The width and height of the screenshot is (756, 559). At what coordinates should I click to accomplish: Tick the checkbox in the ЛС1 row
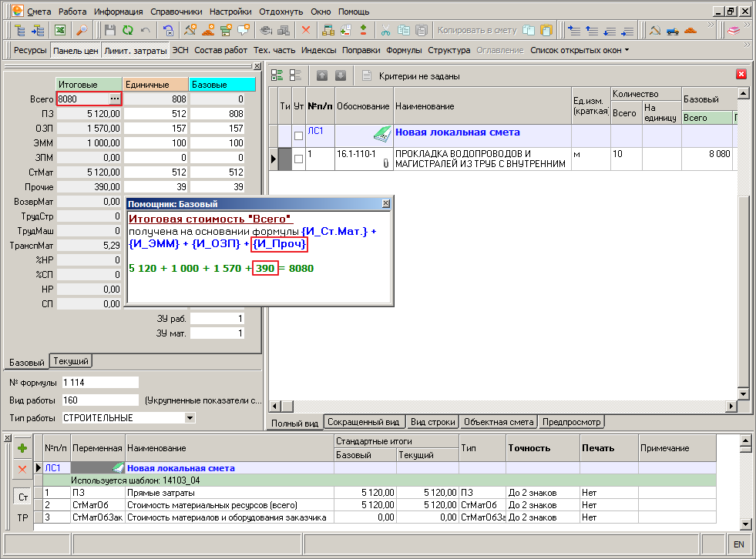pos(298,136)
